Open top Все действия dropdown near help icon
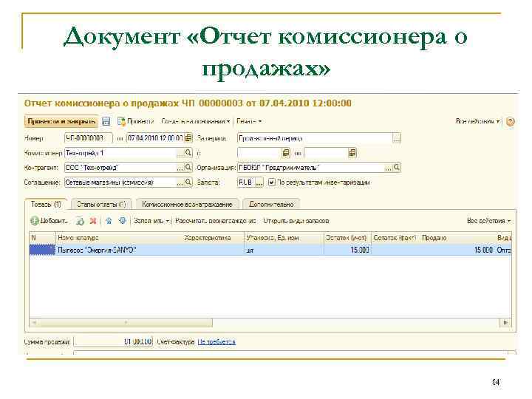Screen dimensions: 532x399 click(x=478, y=121)
